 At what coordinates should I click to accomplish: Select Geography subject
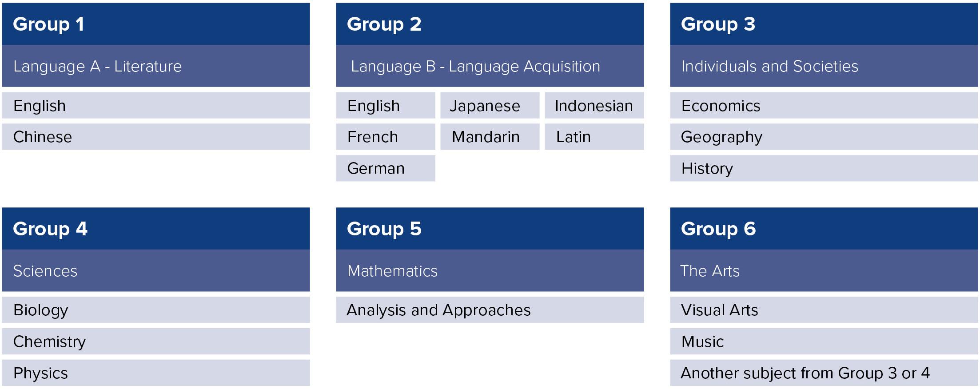824,137
